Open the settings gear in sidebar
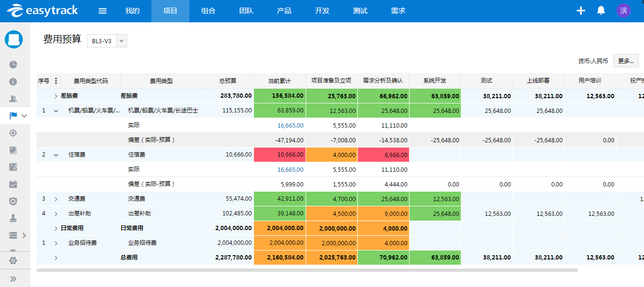This screenshot has width=644, height=287. pyautogui.click(x=13, y=260)
